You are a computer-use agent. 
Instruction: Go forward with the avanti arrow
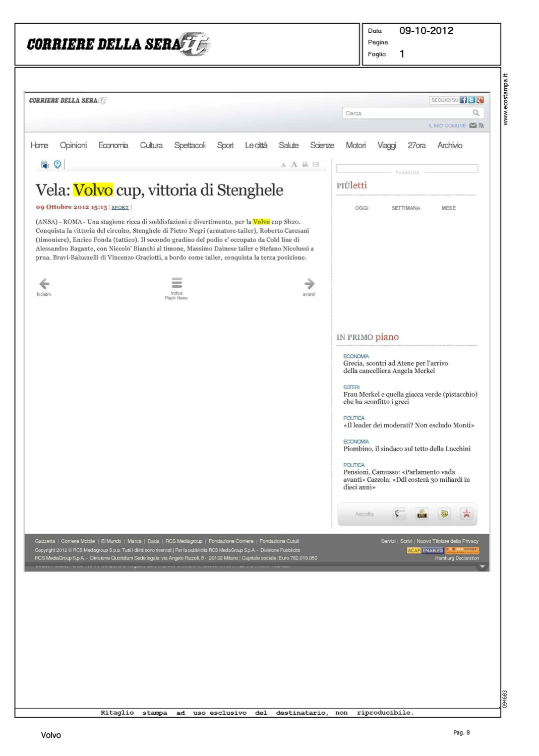[309, 284]
